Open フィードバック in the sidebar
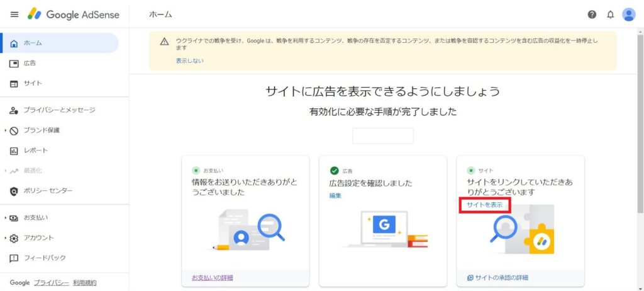 tap(44, 258)
